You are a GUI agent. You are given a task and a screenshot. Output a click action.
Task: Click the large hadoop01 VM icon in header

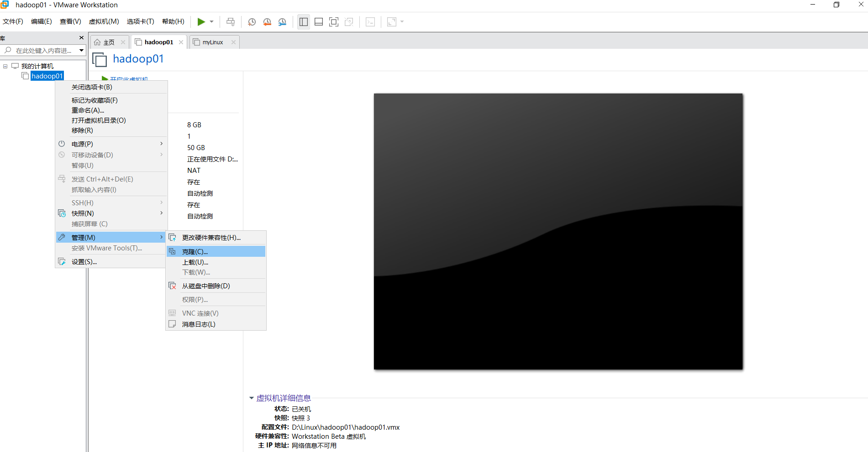coord(100,60)
